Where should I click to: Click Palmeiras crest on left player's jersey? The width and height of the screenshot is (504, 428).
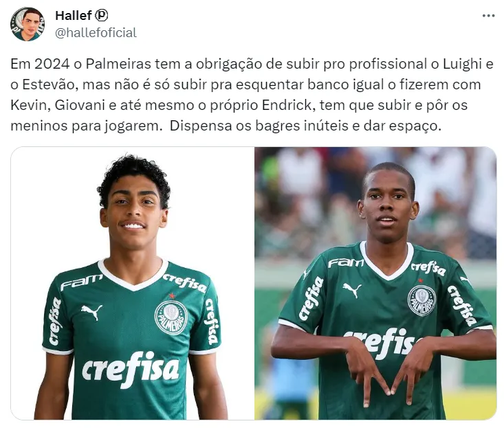pyautogui.click(x=171, y=318)
